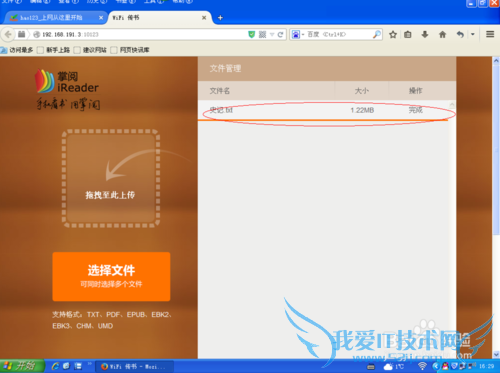Viewport: 500px width, 373px height.
Task: Click the taskbar clock 16:29
Action: tap(486, 366)
